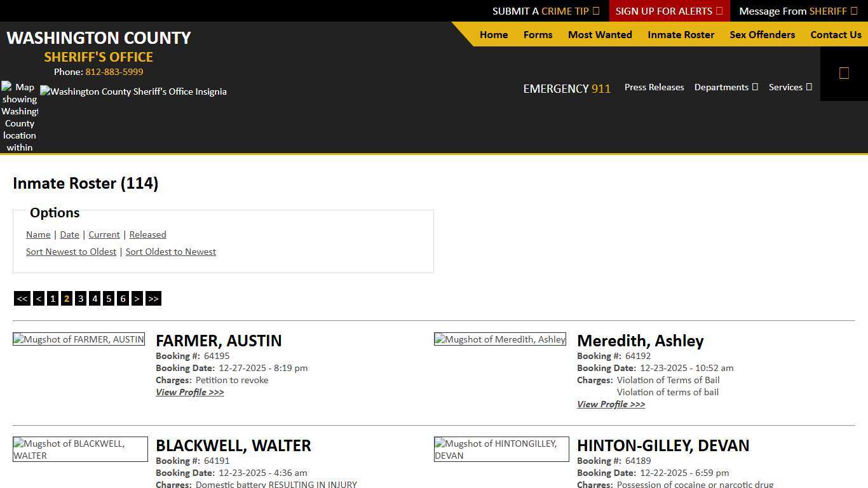Switch to the Most Wanted page
This screenshot has width=868, height=488.
599,34
